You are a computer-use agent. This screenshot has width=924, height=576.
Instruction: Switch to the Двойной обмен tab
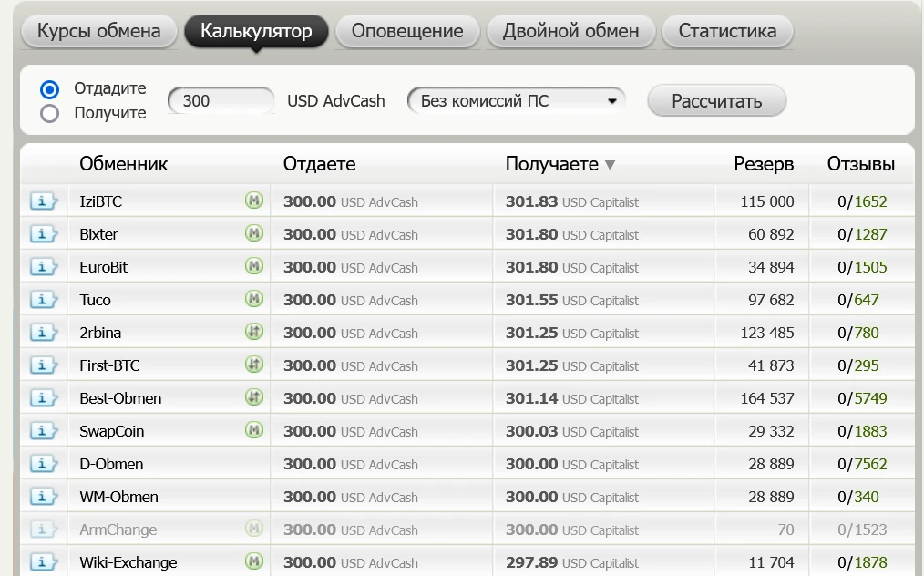[x=571, y=31]
